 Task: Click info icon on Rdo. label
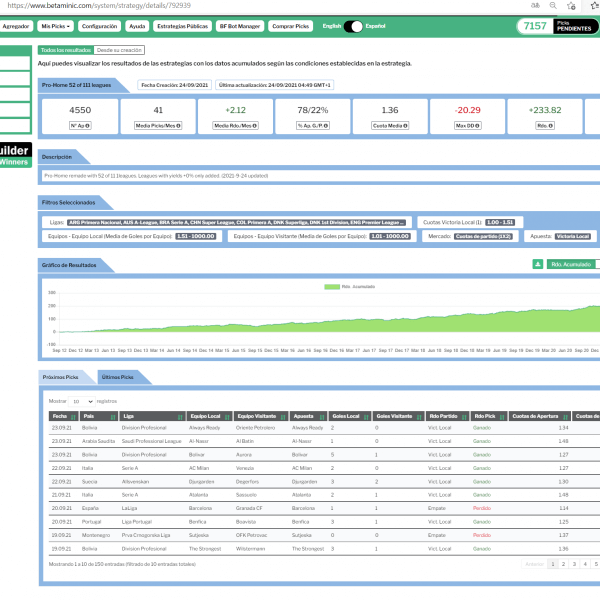click(x=551, y=126)
